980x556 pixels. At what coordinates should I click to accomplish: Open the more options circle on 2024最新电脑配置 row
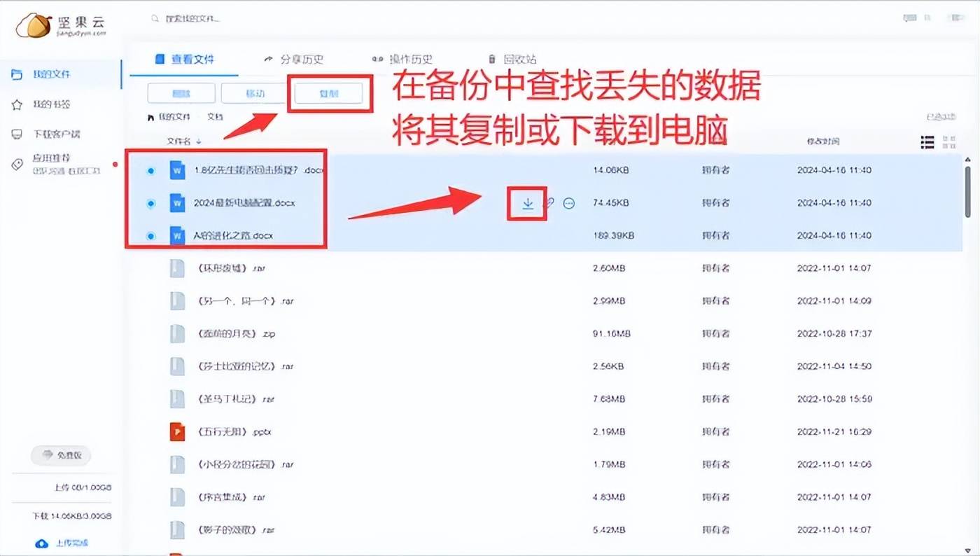point(569,203)
